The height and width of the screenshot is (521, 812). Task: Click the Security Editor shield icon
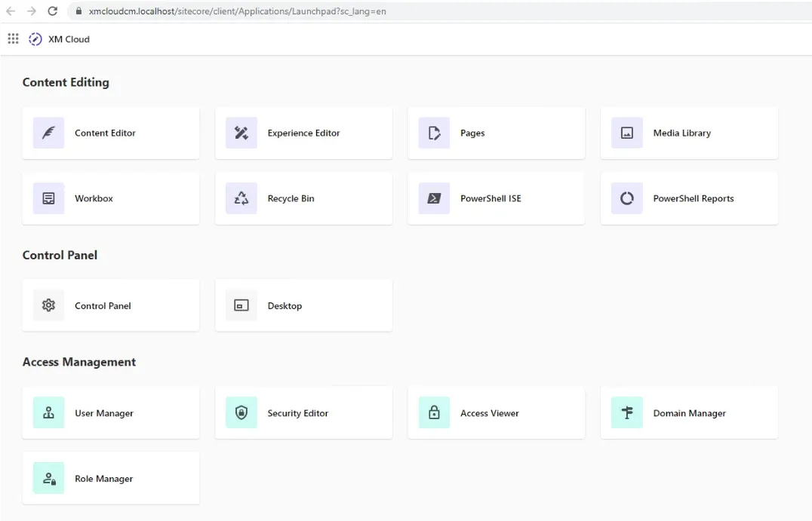click(241, 412)
